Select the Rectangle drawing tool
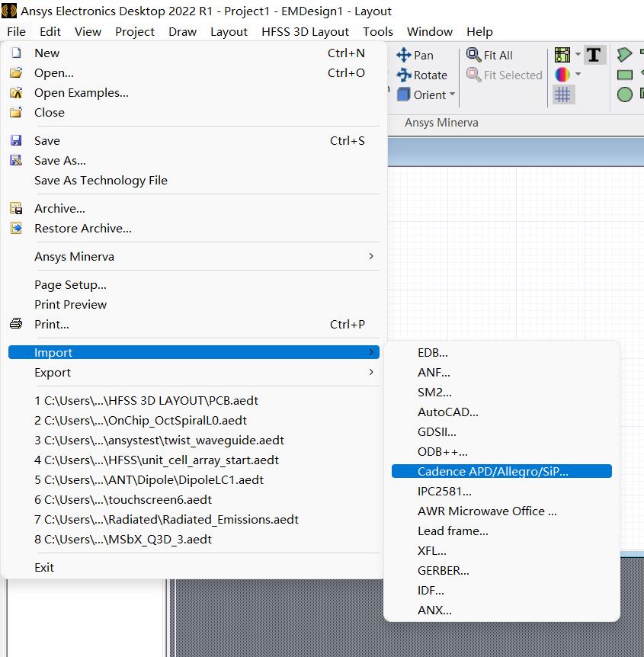 click(x=624, y=75)
